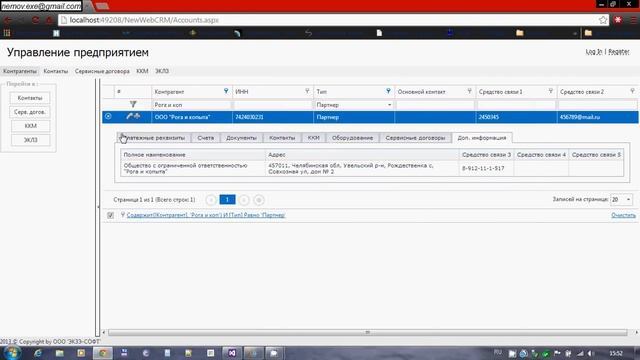Viewport: 640px width, 360px height.
Task: Click the splitter collapse handle beside the sidebar
Action: pyautogui.click(x=98, y=207)
